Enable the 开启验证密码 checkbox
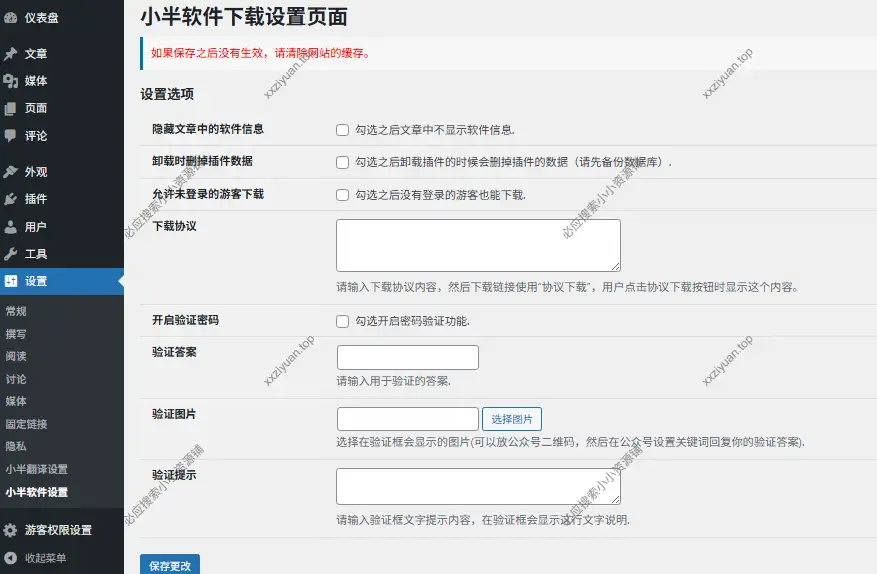Viewport: 877px width, 574px height. click(343, 321)
